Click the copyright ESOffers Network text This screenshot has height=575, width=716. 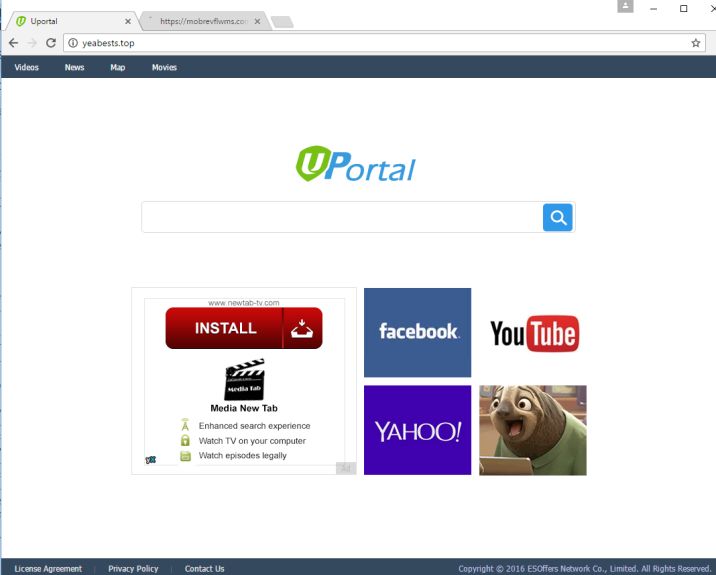(584, 569)
